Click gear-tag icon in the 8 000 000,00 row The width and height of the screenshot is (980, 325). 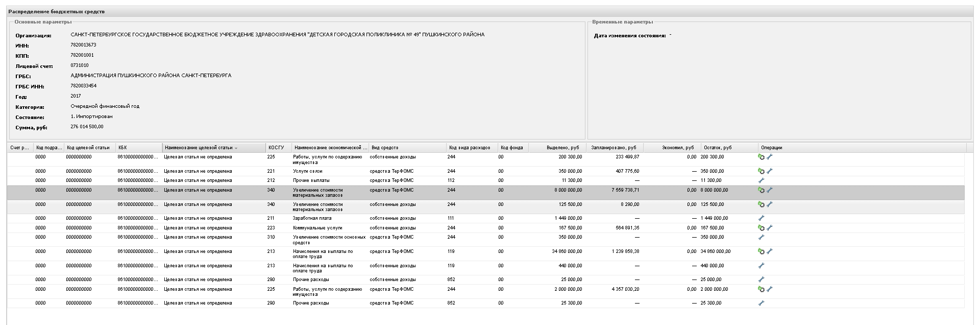point(761,190)
